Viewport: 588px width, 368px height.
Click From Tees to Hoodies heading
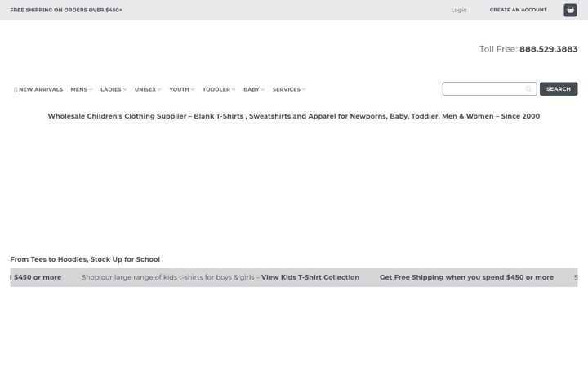click(85, 259)
